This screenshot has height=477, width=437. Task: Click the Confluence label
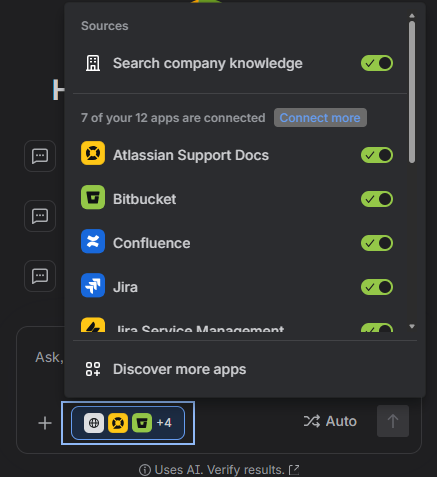[x=152, y=243]
